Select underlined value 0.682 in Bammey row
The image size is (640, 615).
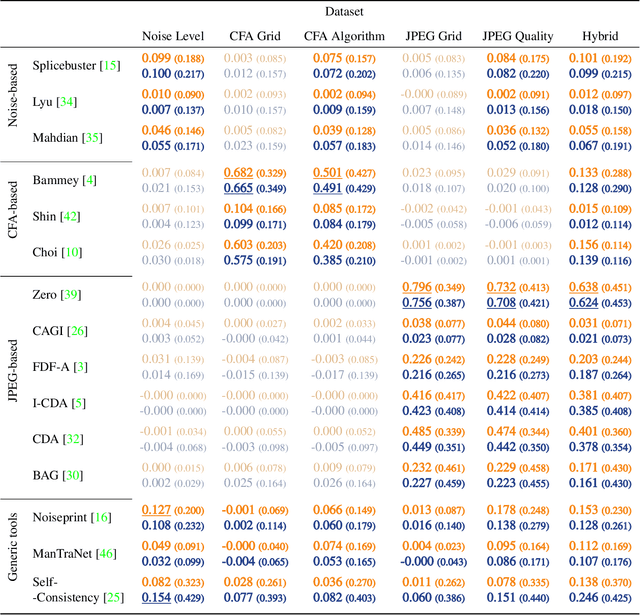[x=238, y=172]
